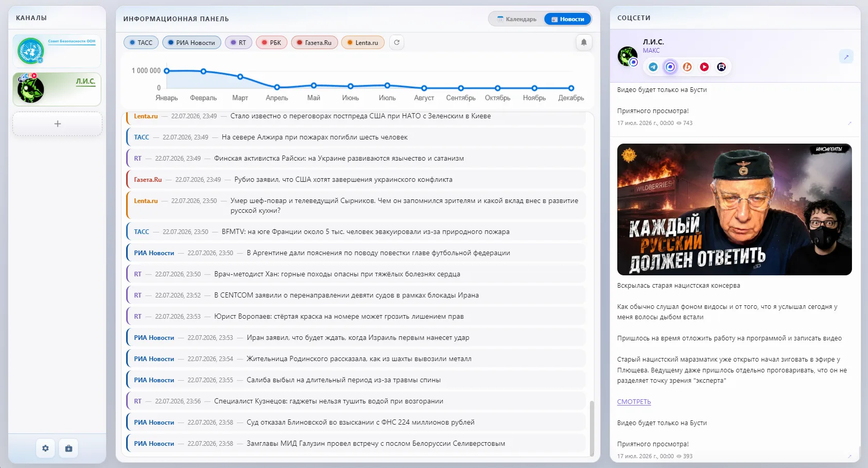Toggle the РБК source filter

[x=271, y=42]
